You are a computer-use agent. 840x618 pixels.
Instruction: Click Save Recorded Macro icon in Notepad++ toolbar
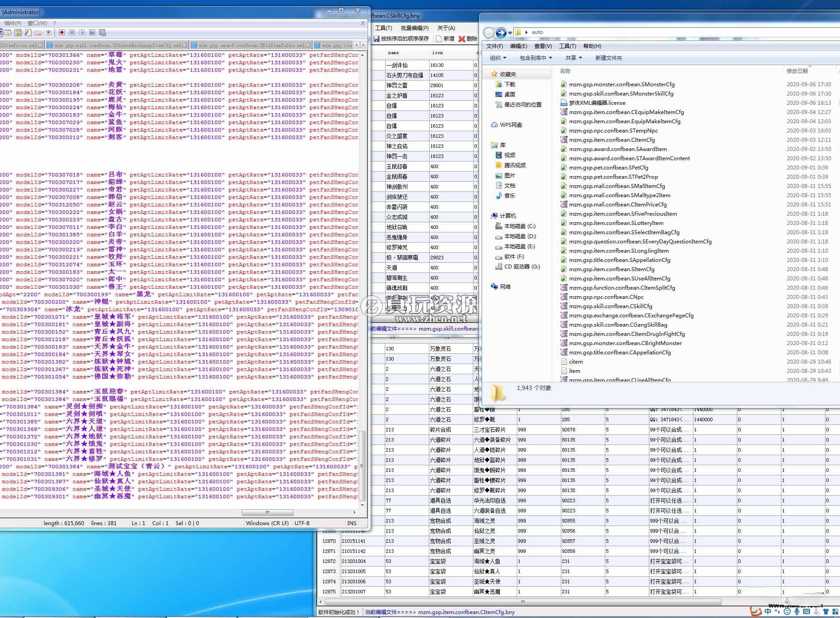[102, 33]
